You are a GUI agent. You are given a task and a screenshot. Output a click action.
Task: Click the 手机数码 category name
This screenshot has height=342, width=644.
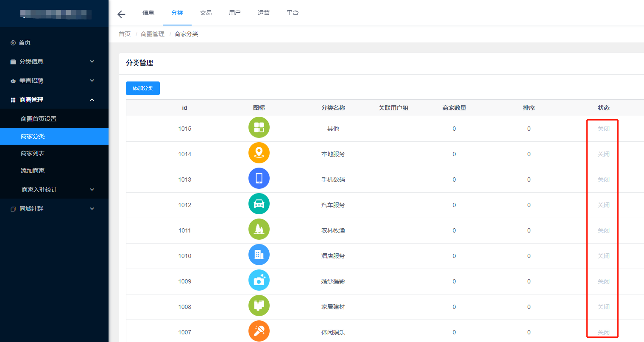333,179
